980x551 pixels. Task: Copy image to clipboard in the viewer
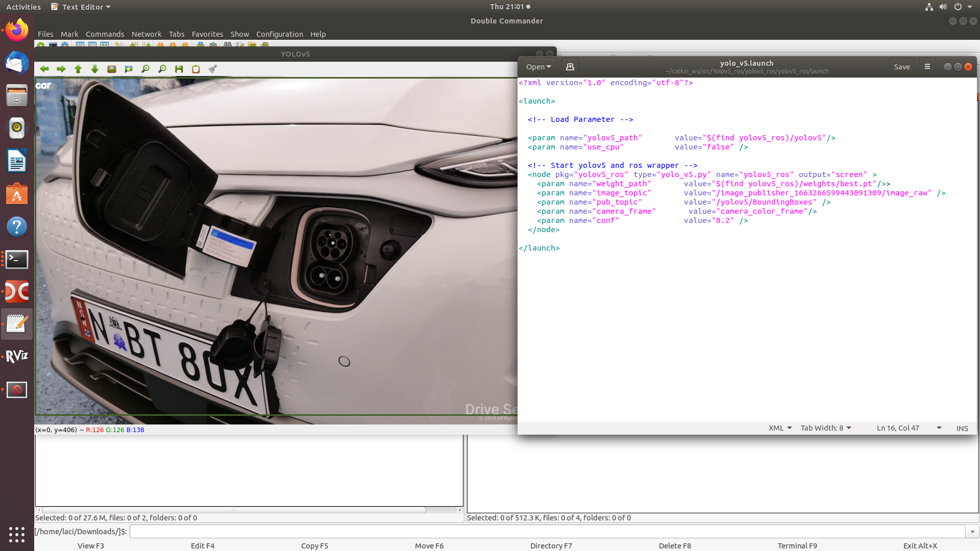(x=196, y=69)
